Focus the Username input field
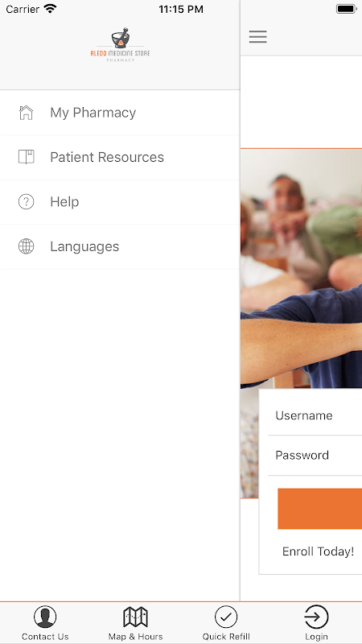 point(315,415)
